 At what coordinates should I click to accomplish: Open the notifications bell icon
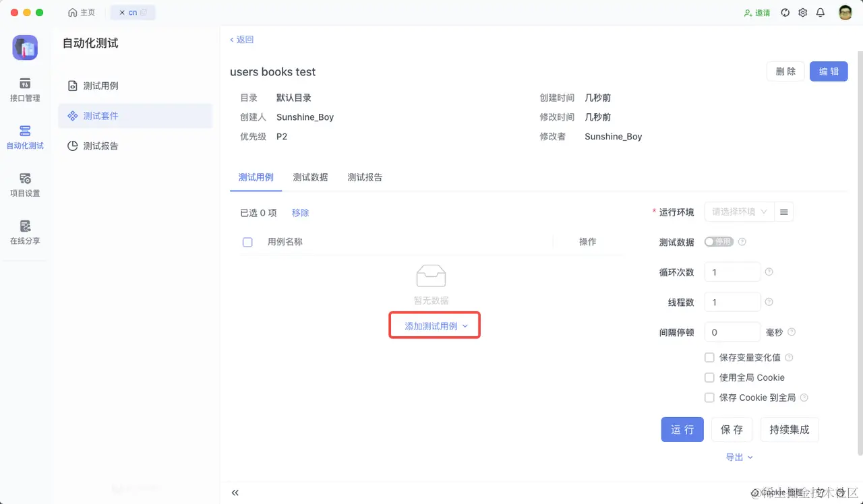[821, 13]
